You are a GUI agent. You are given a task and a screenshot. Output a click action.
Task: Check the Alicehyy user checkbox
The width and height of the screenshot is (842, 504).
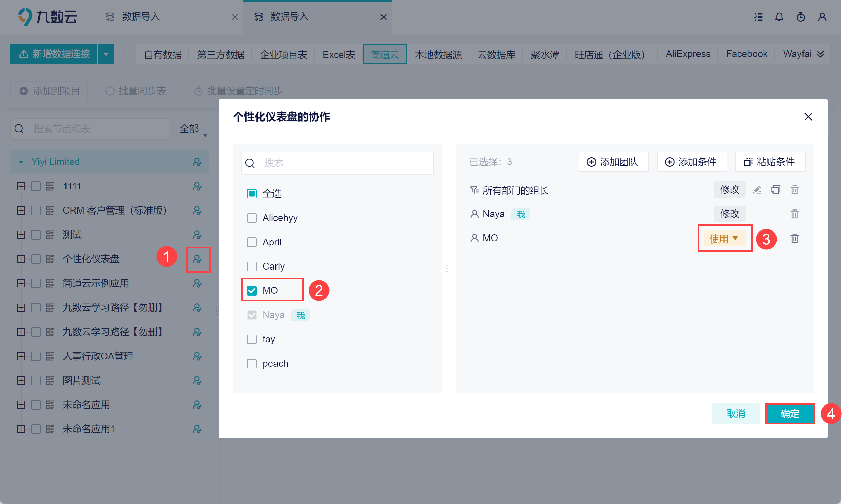(x=252, y=218)
